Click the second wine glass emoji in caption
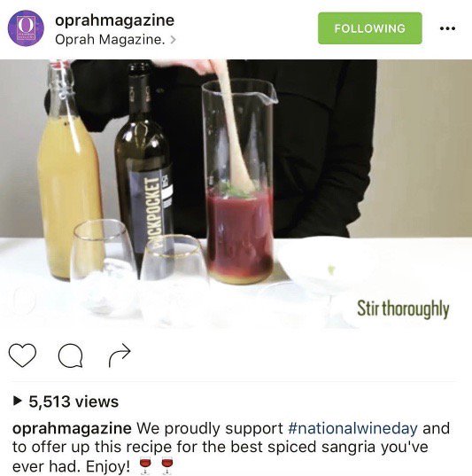The image size is (472, 476). pyautogui.click(x=166, y=465)
